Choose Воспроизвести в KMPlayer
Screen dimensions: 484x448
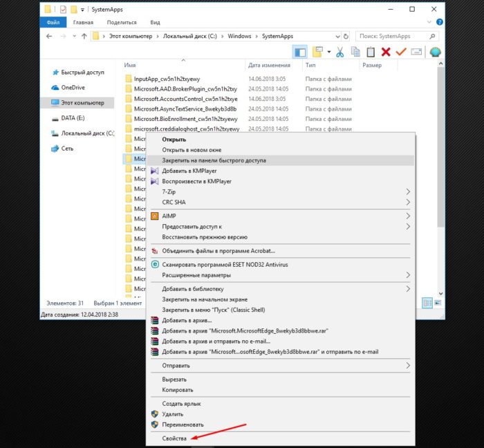tap(281, 181)
